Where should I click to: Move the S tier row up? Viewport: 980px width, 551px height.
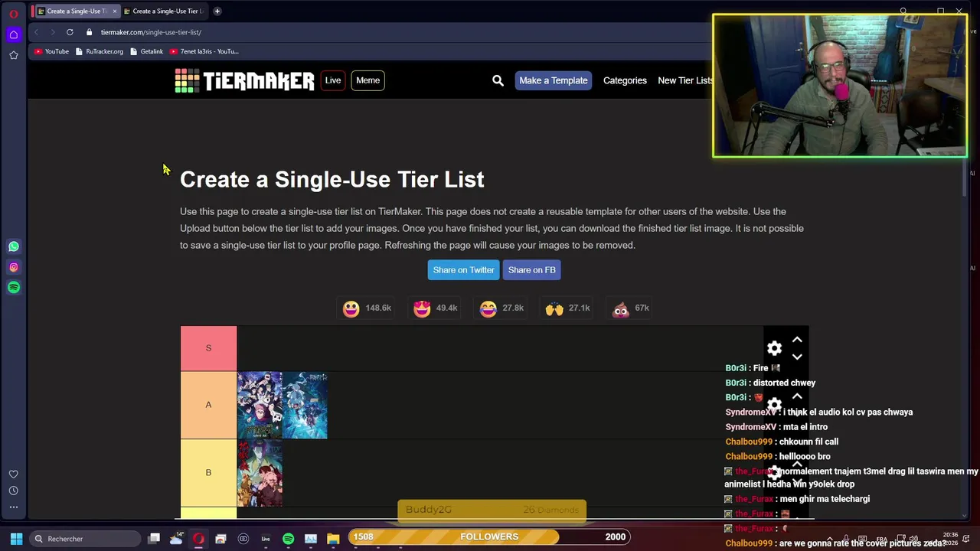[x=797, y=339]
